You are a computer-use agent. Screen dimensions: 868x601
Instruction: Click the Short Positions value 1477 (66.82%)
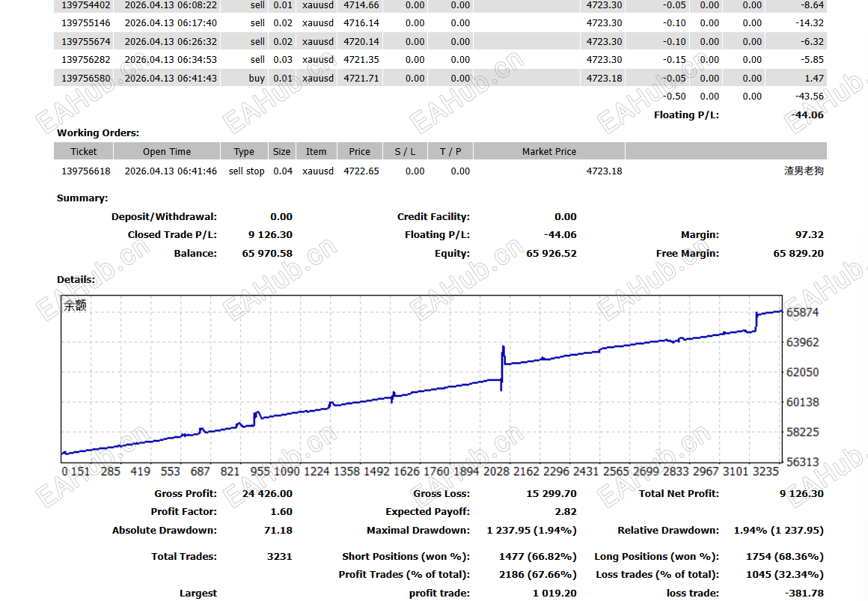point(537,556)
